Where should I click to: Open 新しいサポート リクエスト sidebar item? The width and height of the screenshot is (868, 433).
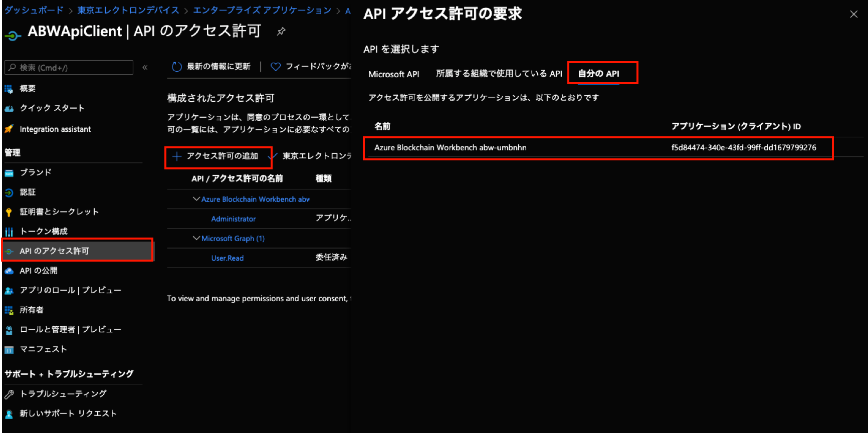[x=68, y=413]
